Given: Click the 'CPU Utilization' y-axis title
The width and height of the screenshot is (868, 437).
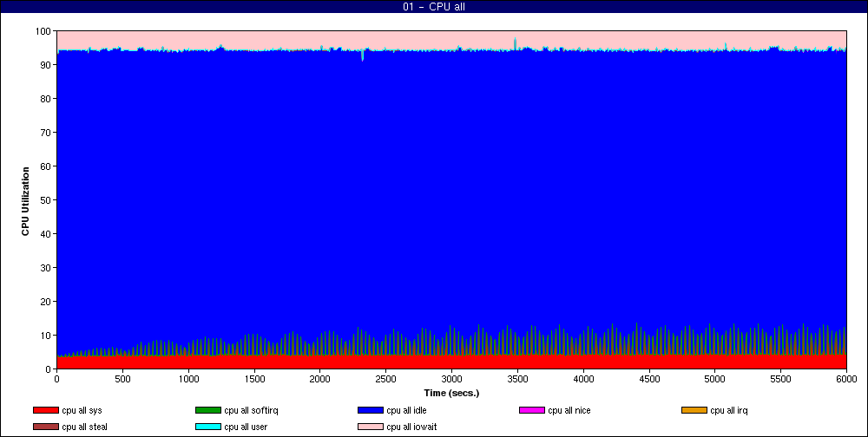Looking at the screenshot, I should click(x=25, y=201).
